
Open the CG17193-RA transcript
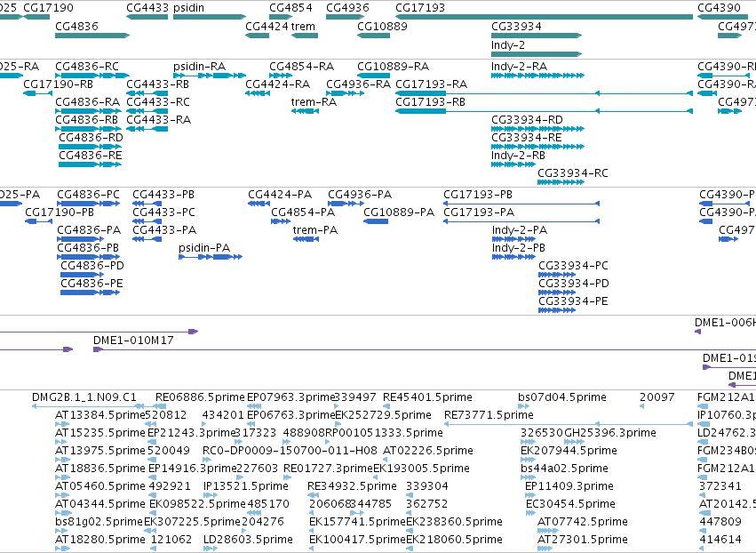pos(544,93)
